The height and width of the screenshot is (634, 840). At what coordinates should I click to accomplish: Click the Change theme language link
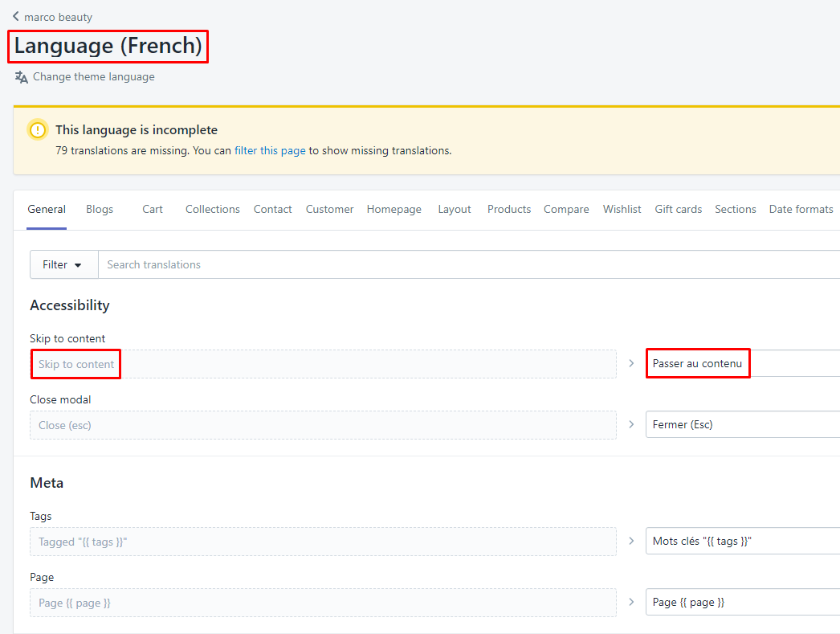93,76
